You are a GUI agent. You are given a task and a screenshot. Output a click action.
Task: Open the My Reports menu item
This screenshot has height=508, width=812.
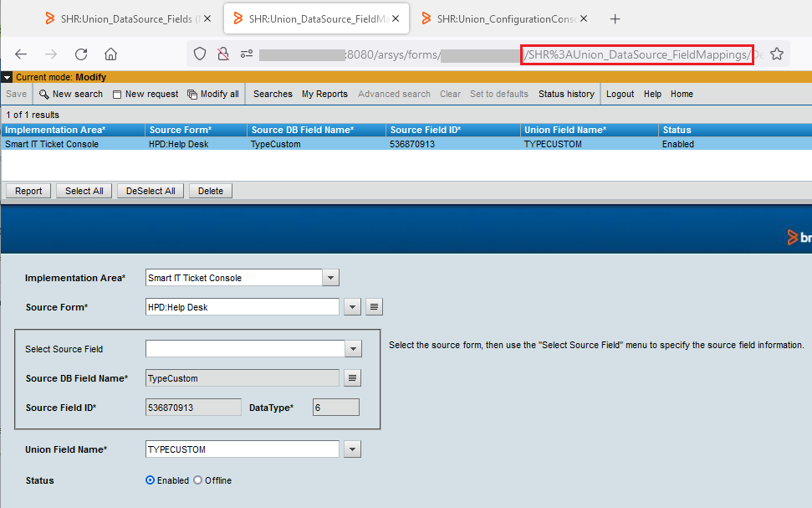coord(324,94)
